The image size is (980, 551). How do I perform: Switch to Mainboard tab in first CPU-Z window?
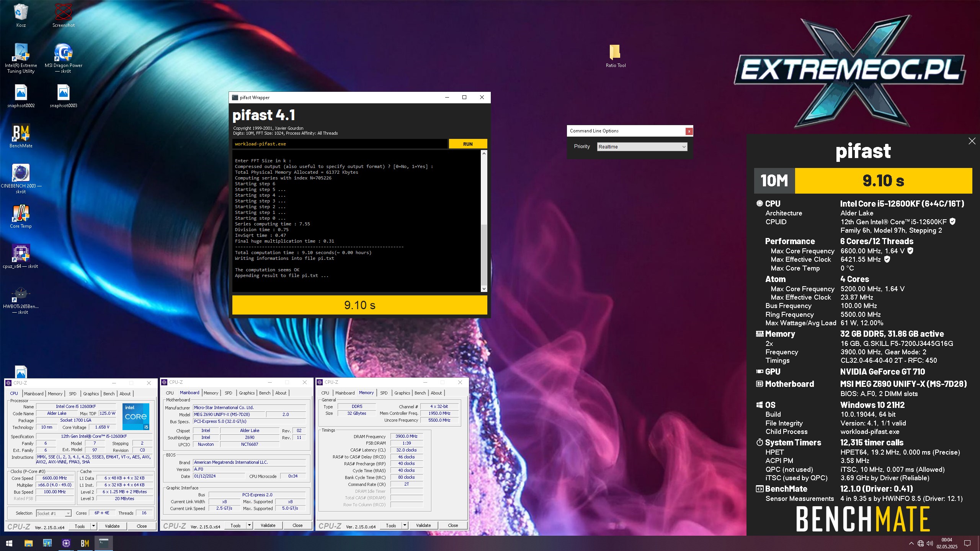tap(34, 393)
